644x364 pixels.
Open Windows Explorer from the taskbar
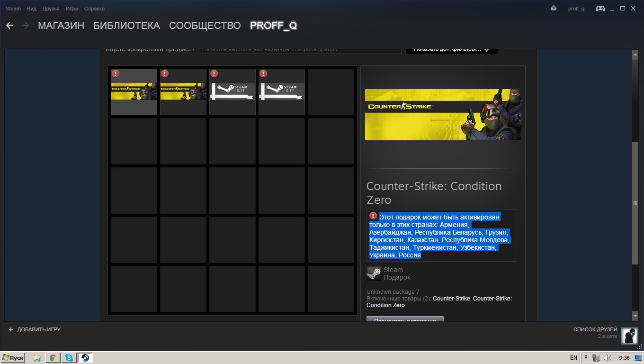pyautogui.click(x=37, y=358)
